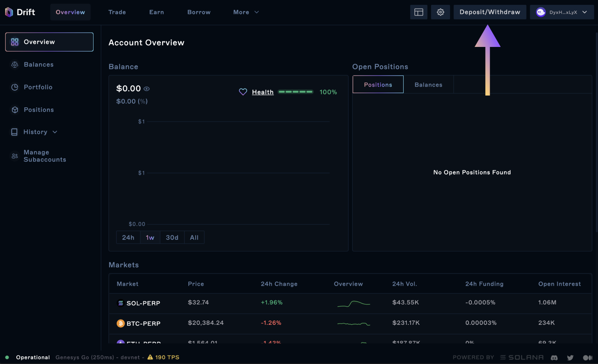Open the Health link

263,92
